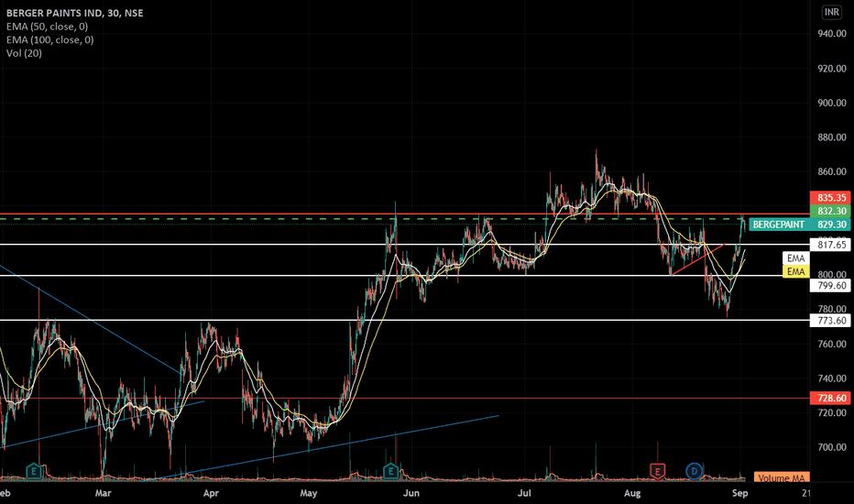Select the BERGER PAINTS IND, 30, NSE title

tap(74, 13)
